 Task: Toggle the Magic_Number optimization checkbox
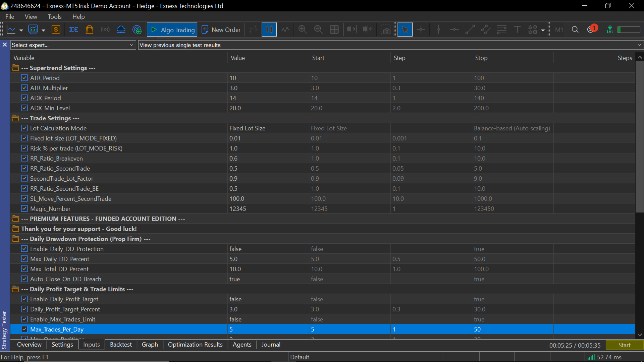(24, 208)
